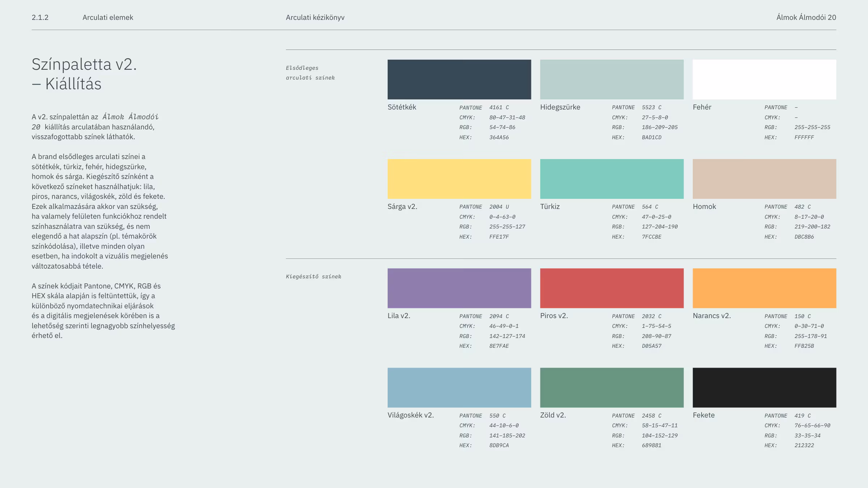
Task: Click HEX value 364A56 under Sötétkék
Action: (499, 137)
